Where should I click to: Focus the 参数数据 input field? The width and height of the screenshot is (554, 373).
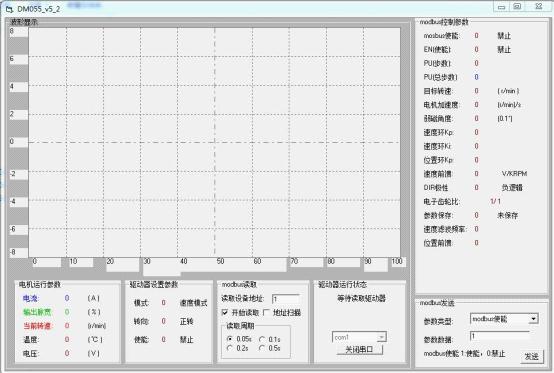coord(500,336)
